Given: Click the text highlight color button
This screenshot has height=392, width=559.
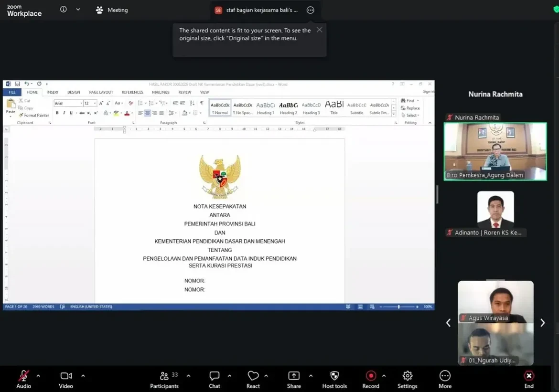Looking at the screenshot, I should click(x=116, y=113).
